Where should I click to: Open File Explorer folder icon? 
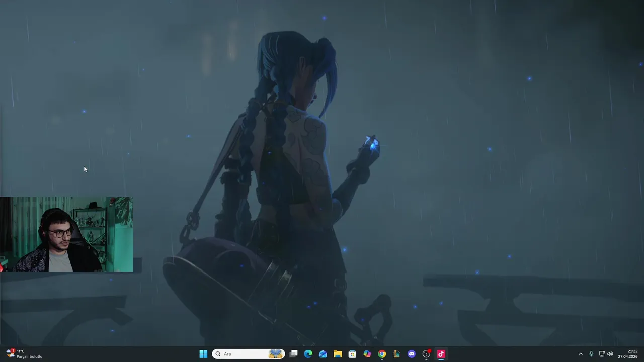pos(338,354)
